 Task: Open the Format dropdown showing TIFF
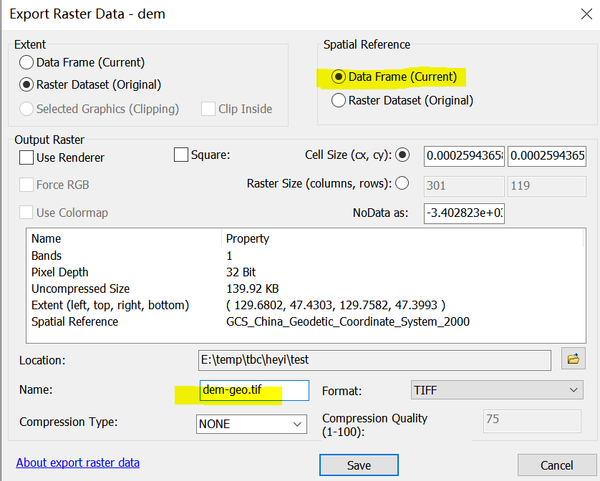pos(494,390)
